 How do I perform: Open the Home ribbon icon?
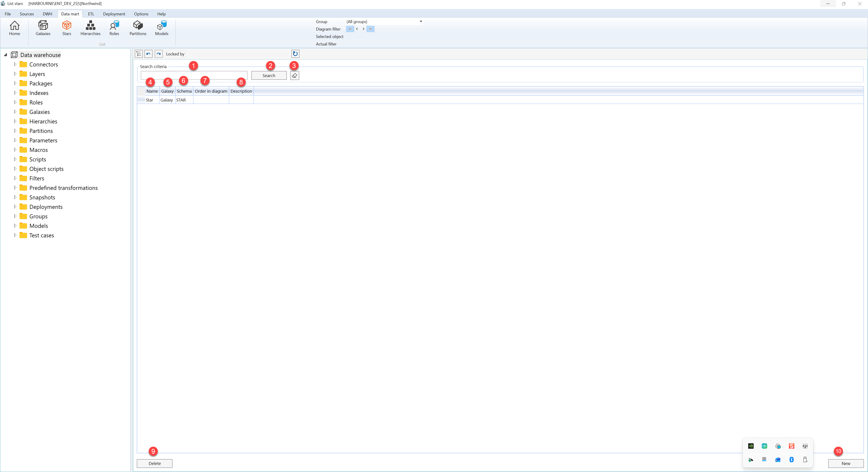[x=14, y=28]
